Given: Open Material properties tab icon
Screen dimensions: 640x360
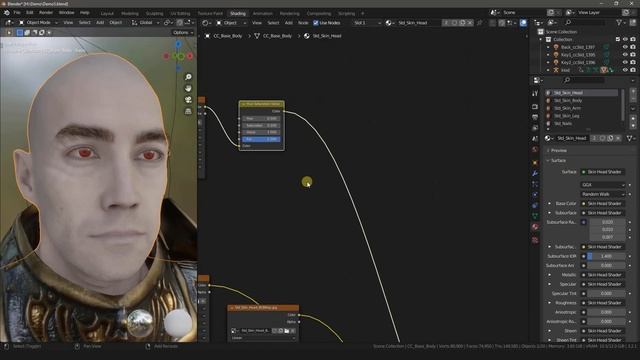Looking at the screenshot, I should click(x=535, y=227).
